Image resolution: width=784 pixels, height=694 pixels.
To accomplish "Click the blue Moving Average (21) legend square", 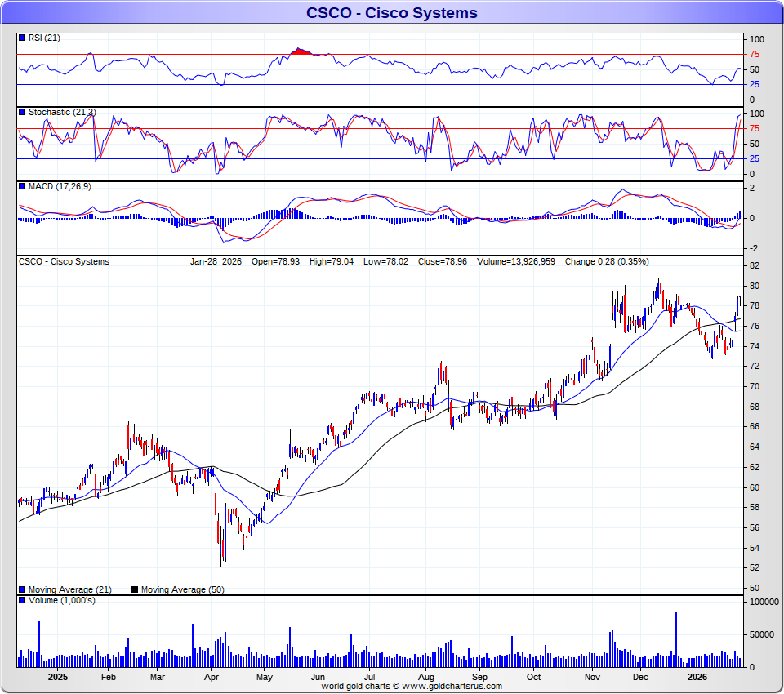I will tap(22, 589).
